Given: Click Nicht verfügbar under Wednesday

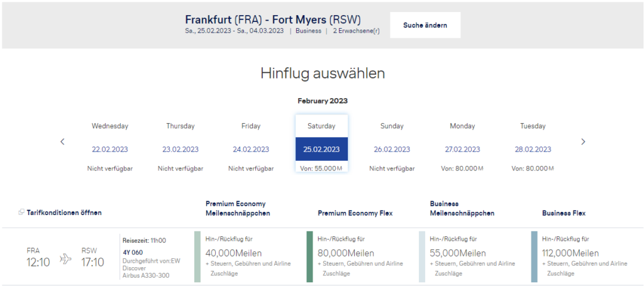Looking at the screenshot, I should point(109,168).
